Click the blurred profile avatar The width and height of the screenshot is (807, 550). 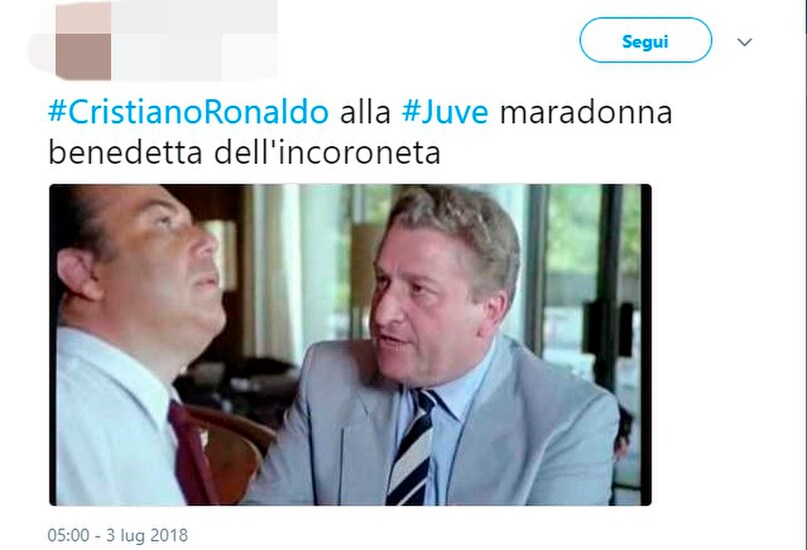(x=83, y=41)
